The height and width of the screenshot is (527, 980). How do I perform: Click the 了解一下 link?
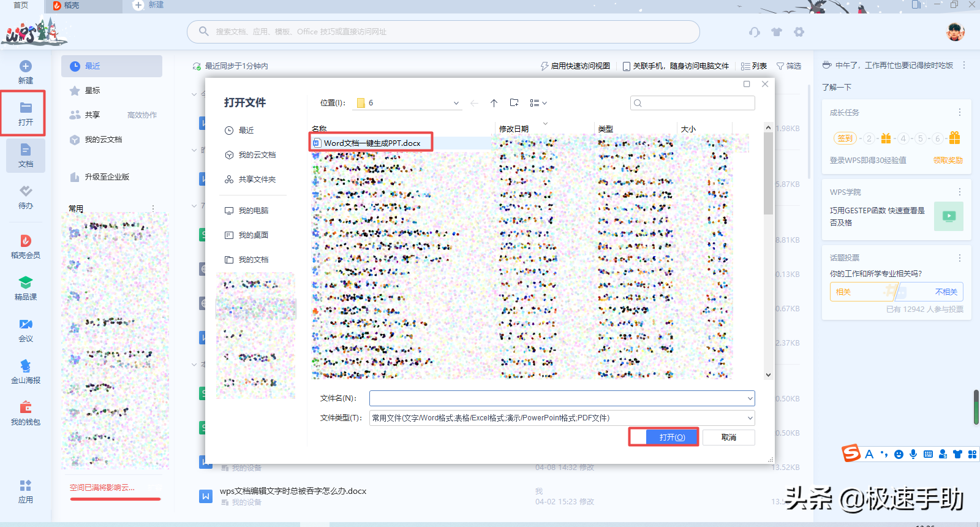tap(837, 88)
